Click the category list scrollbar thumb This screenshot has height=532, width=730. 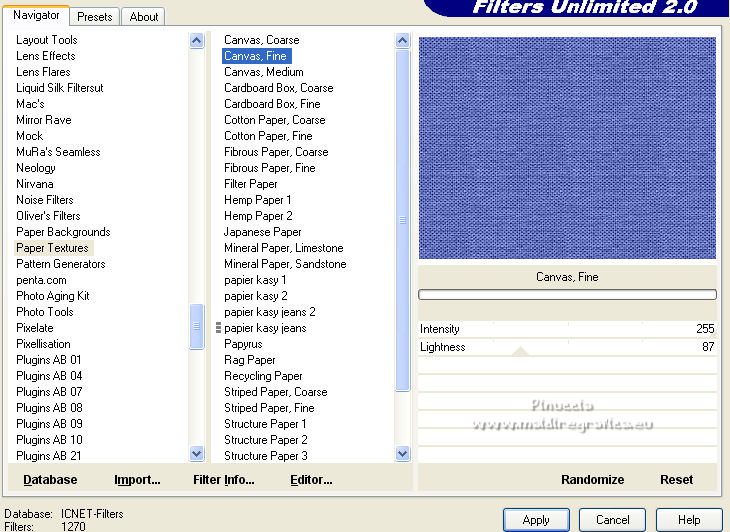click(x=197, y=326)
